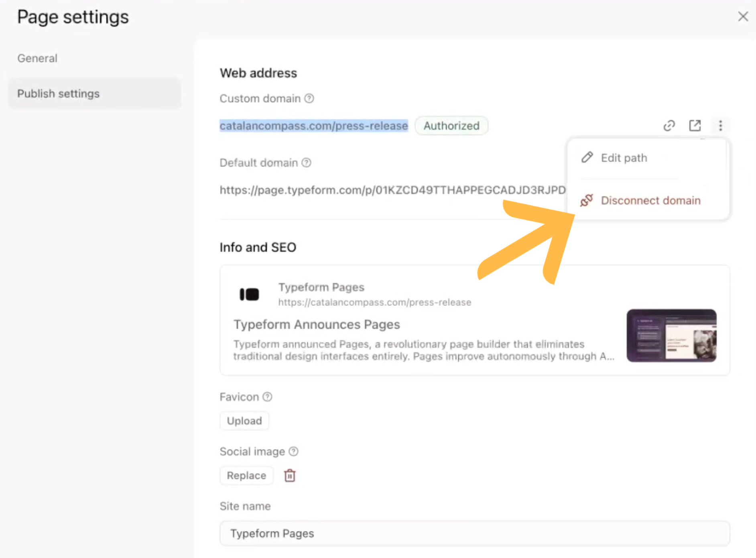The width and height of the screenshot is (756, 558).
Task: Click the catalancompass.com/press-release custom domain
Action: click(x=314, y=126)
